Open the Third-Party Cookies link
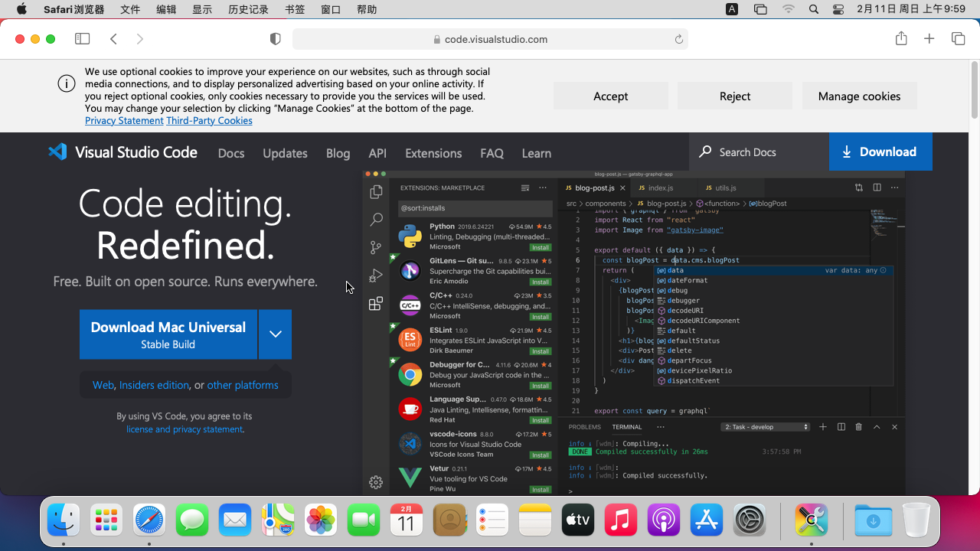Viewport: 980px width, 551px height. click(209, 121)
